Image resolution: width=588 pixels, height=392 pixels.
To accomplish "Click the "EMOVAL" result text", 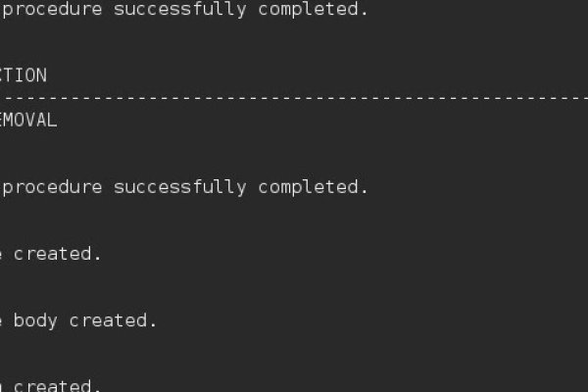I will click(29, 121).
